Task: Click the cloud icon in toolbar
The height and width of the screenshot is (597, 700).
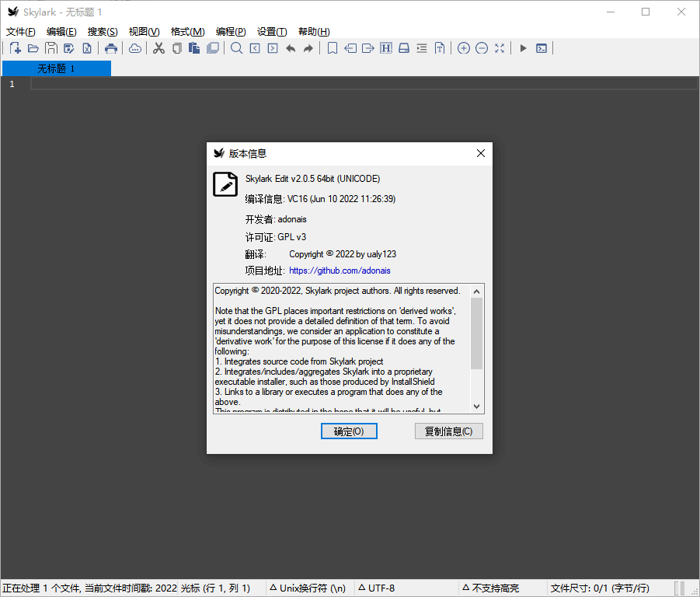Action: coord(135,48)
